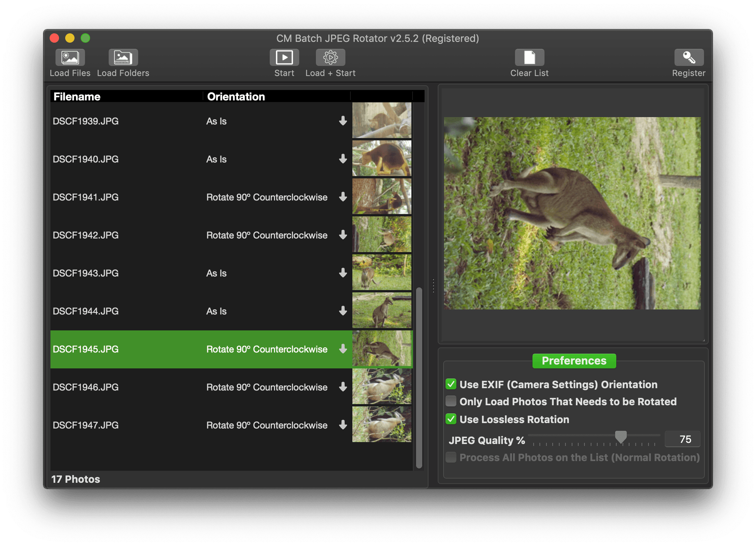Image resolution: width=756 pixels, height=546 pixels.
Task: Click the JPEG Quality value field showing 75
Action: [683, 439]
